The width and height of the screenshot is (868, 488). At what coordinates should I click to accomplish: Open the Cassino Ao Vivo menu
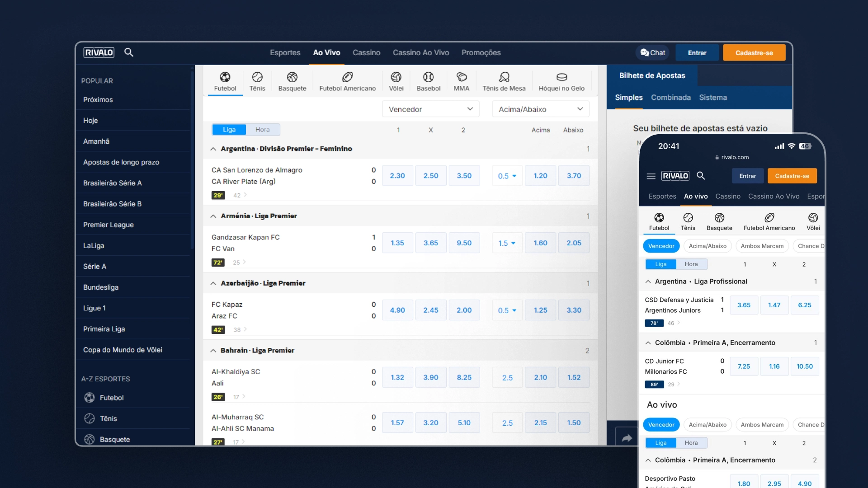coord(420,53)
